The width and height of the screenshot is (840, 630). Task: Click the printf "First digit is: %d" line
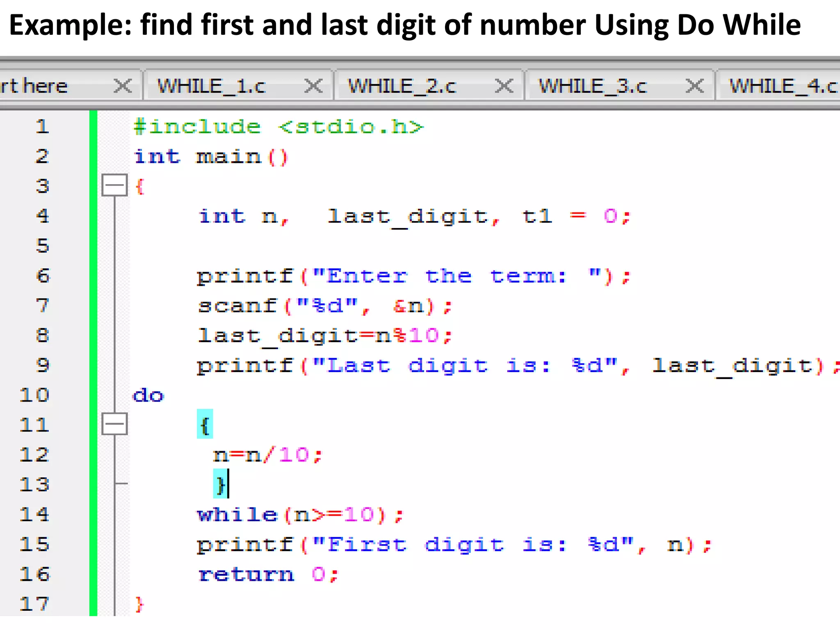pyautogui.click(x=454, y=545)
